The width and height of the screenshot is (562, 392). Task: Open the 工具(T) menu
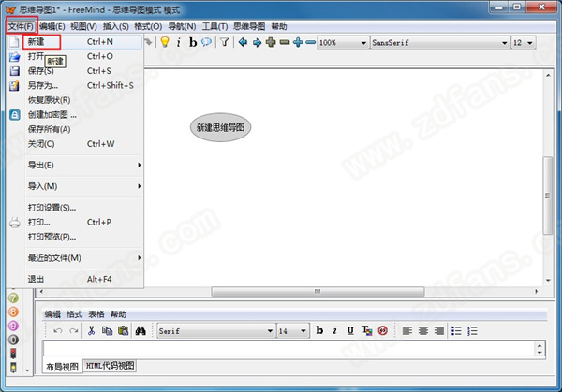[214, 26]
